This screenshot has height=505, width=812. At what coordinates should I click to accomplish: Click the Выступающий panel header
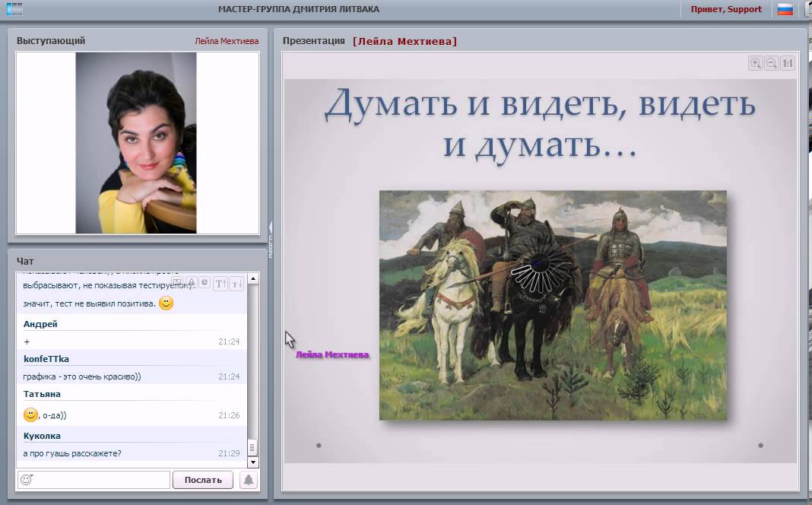(x=51, y=40)
